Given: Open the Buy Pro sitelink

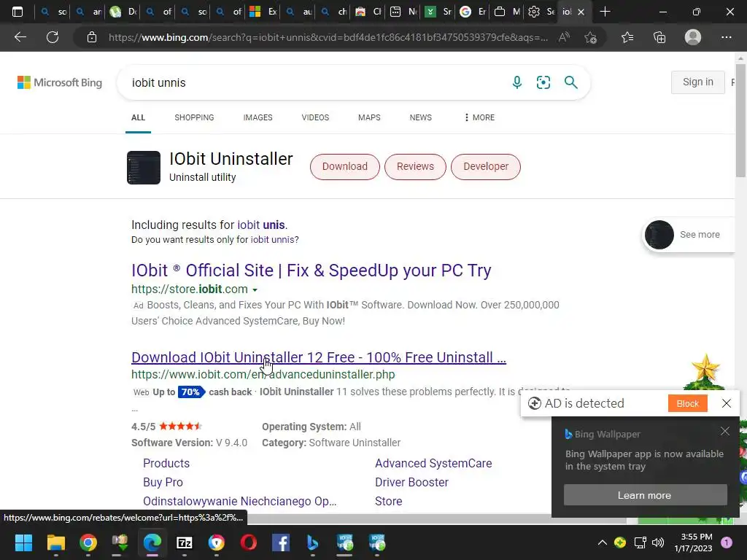Looking at the screenshot, I should (163, 483).
